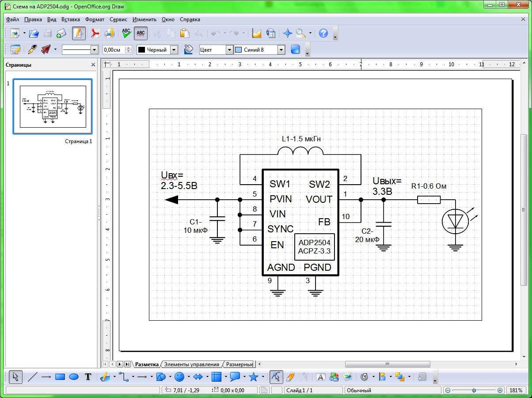This screenshot has height=398, width=532.
Task: Close the Страницы panel
Action: (93, 65)
